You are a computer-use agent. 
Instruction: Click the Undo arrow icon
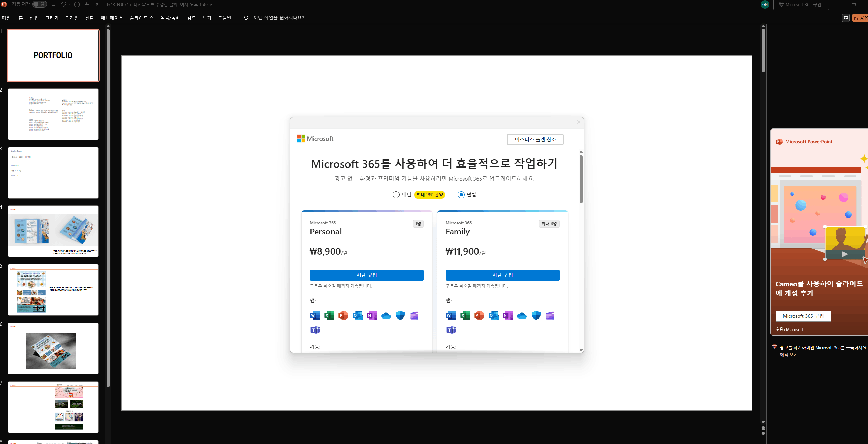(x=63, y=4)
